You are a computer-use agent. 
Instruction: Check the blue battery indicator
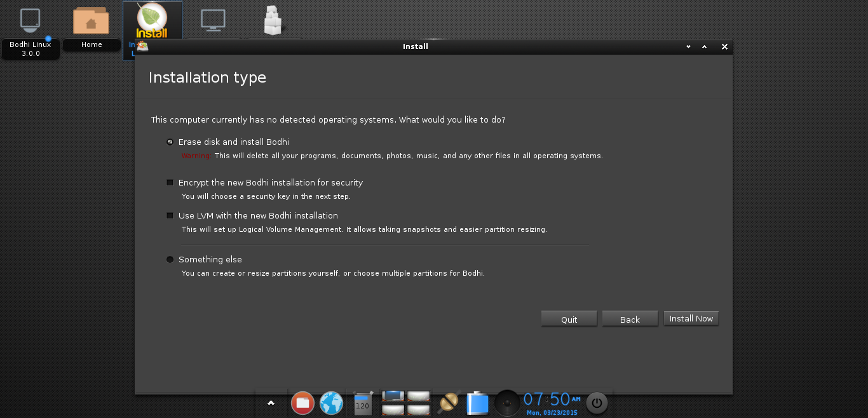478,403
